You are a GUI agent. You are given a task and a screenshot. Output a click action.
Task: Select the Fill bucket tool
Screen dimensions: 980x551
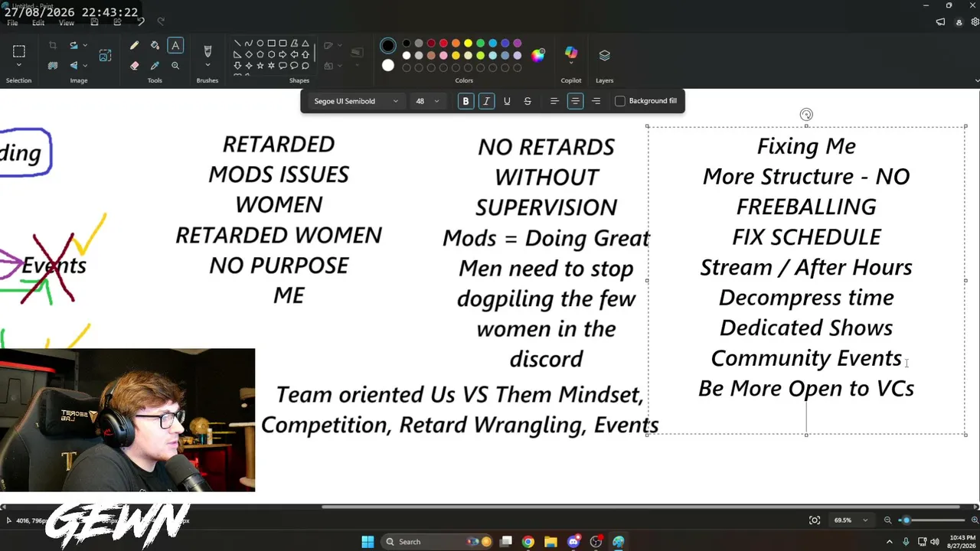click(155, 46)
